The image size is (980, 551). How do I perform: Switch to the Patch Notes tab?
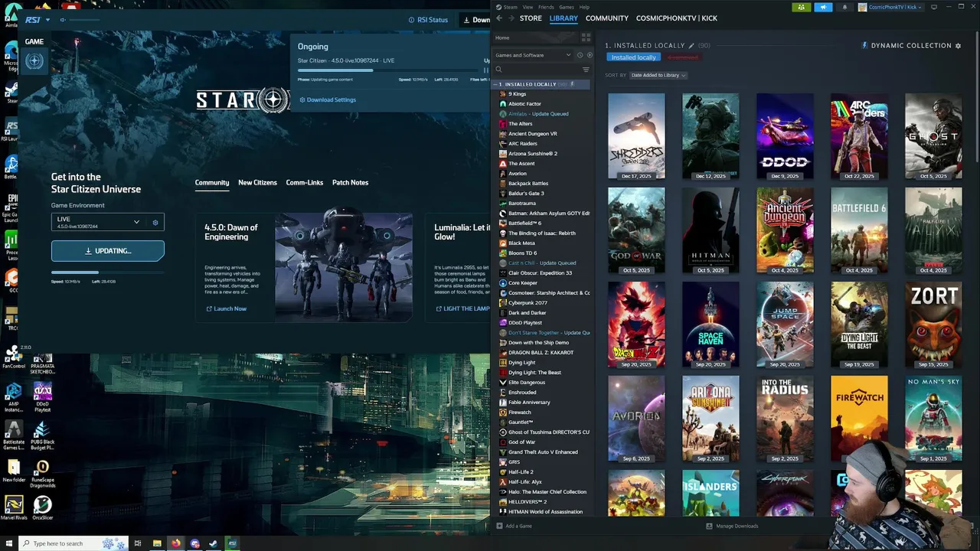pyautogui.click(x=350, y=183)
